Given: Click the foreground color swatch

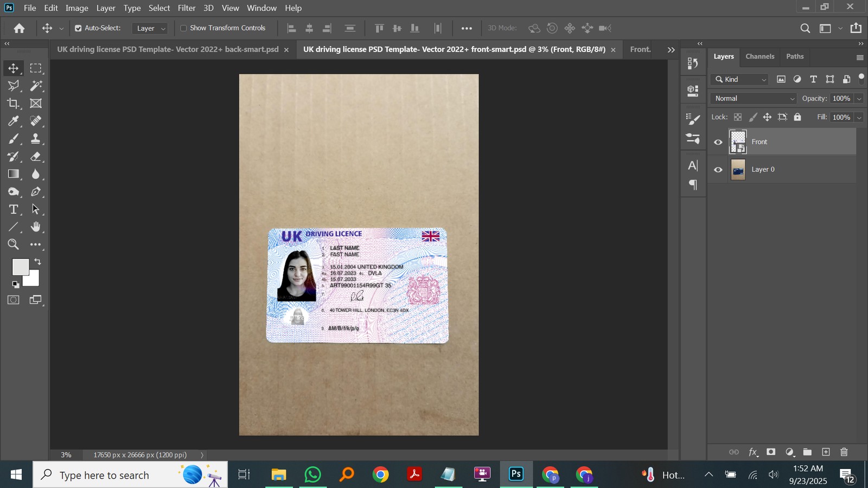Looking at the screenshot, I should 20,267.
